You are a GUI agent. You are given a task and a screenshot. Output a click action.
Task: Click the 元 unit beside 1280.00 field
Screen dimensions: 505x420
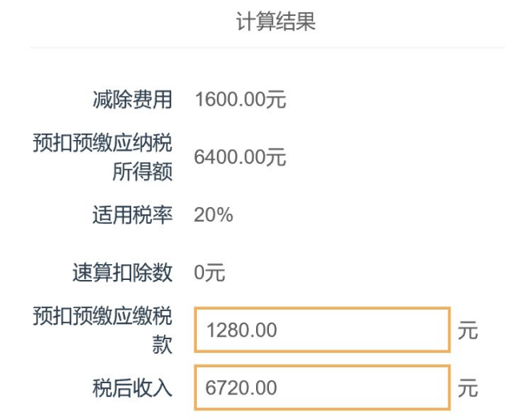468,330
